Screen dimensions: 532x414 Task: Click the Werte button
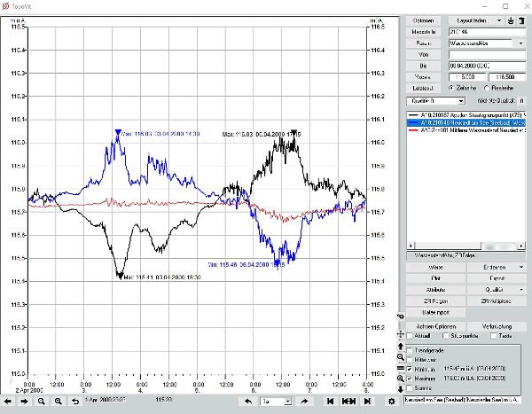[x=435, y=268]
